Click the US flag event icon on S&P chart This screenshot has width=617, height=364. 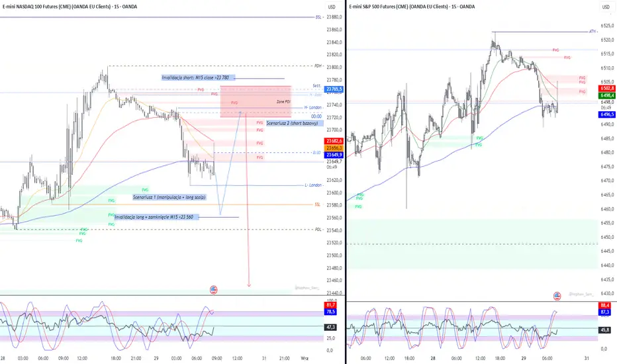(x=557, y=296)
